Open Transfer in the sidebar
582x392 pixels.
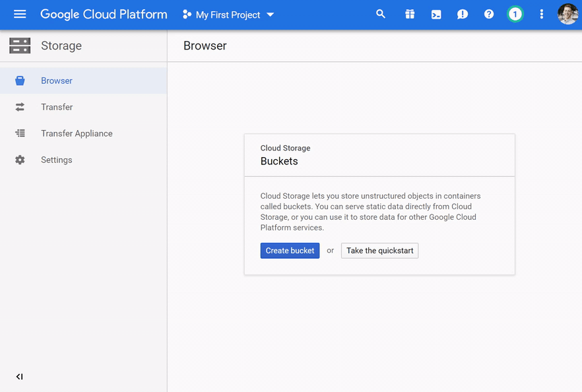pos(57,107)
